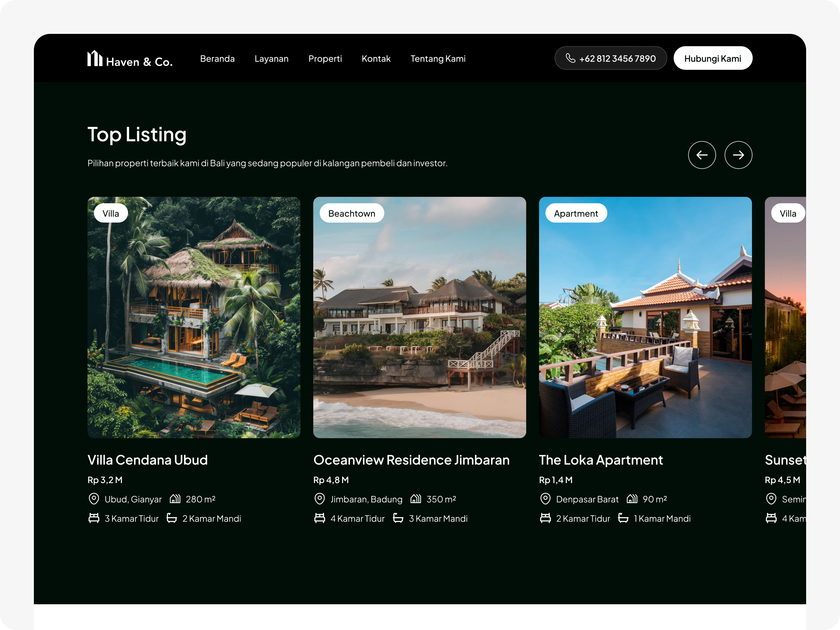Open Oceanview Residence Jimbaran listing title

(411, 460)
